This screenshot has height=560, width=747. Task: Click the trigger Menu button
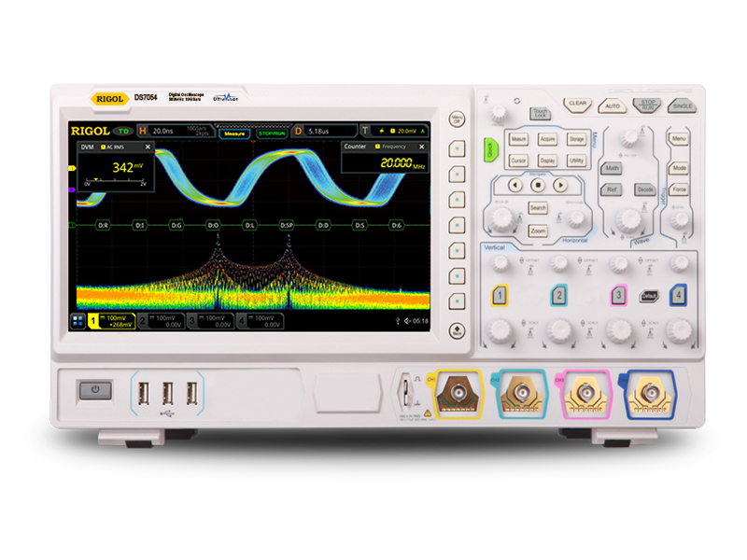pyautogui.click(x=679, y=139)
